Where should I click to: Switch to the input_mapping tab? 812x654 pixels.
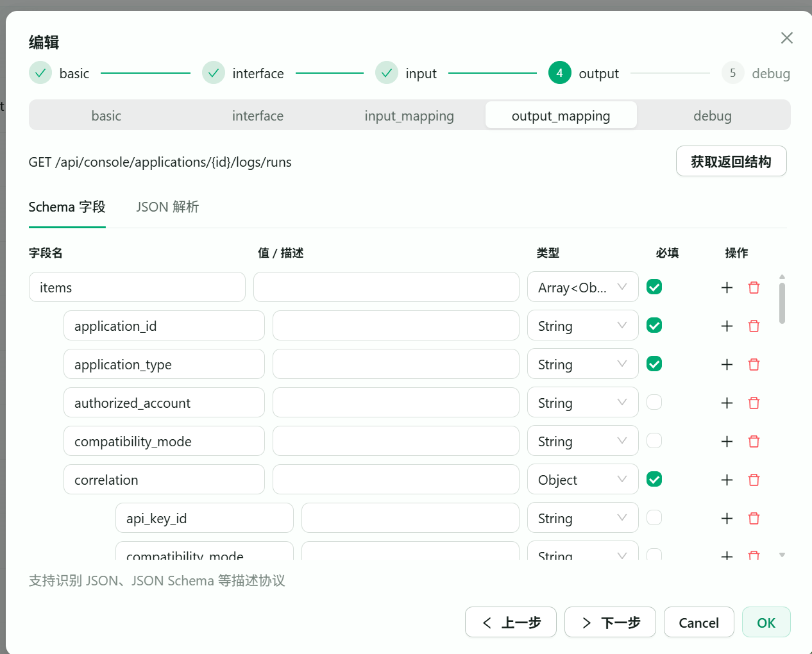tap(409, 115)
